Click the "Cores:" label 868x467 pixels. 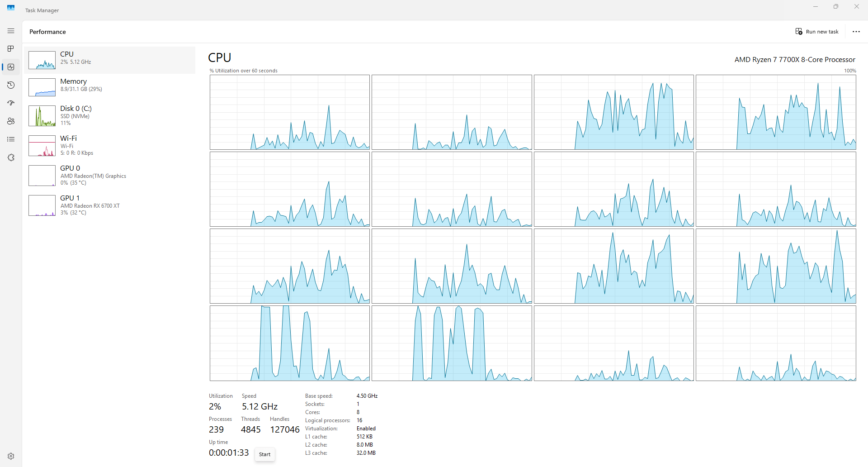click(x=312, y=412)
